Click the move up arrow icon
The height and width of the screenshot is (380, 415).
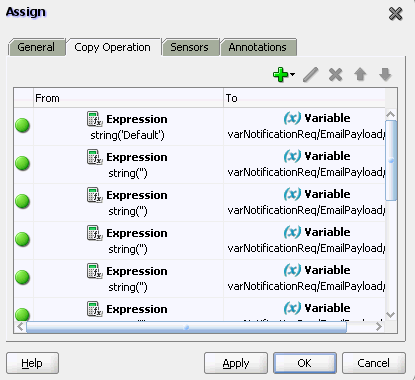coord(360,74)
